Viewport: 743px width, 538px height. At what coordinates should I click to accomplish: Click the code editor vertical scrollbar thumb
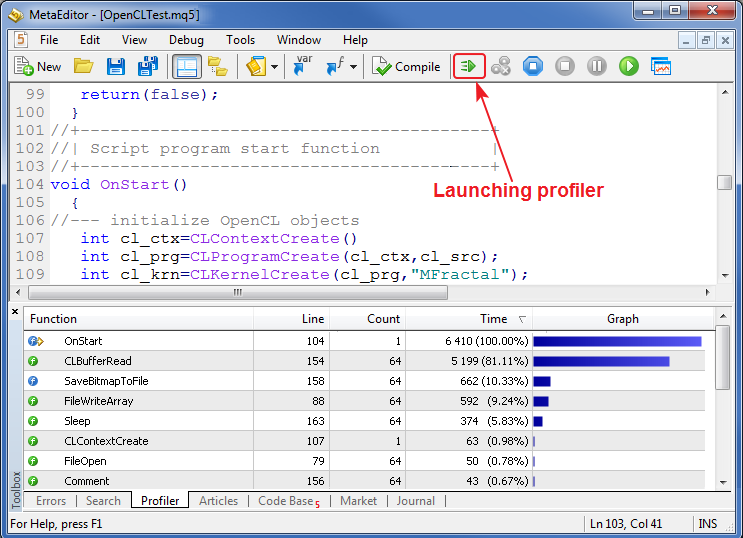[x=724, y=182]
